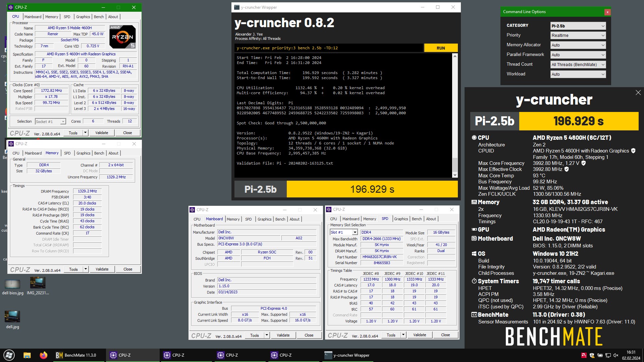Image resolution: width=644 pixels, height=362 pixels.
Task: Close the BenchMate result panel with X
Action: tap(638, 93)
